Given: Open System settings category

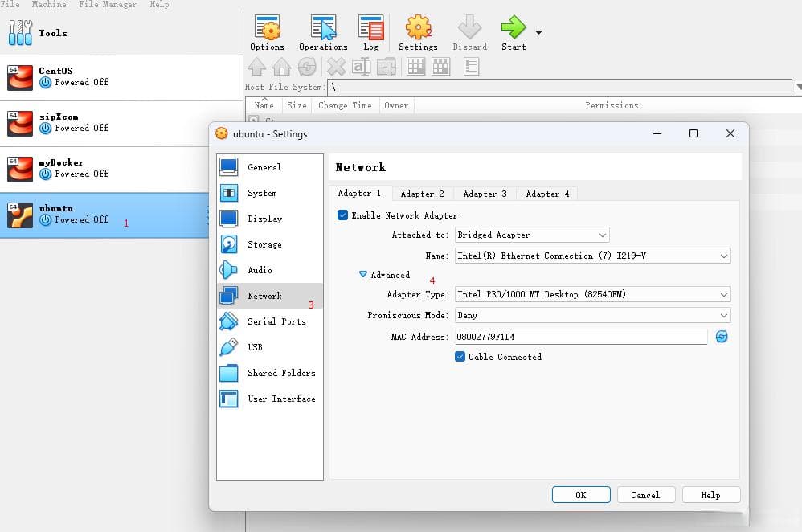Looking at the screenshot, I should click(x=270, y=193).
